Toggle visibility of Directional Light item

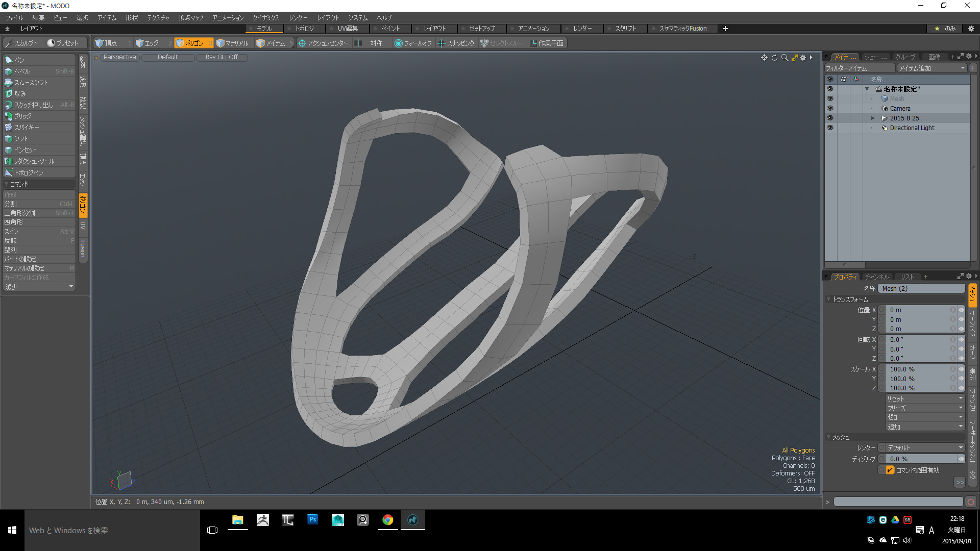point(830,128)
